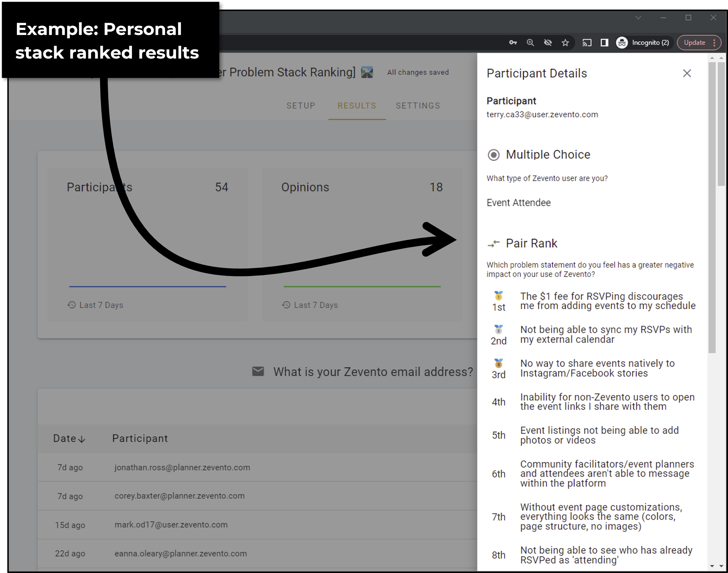Switch to the SETUP tab
Viewport: 728px width, 573px height.
point(301,106)
